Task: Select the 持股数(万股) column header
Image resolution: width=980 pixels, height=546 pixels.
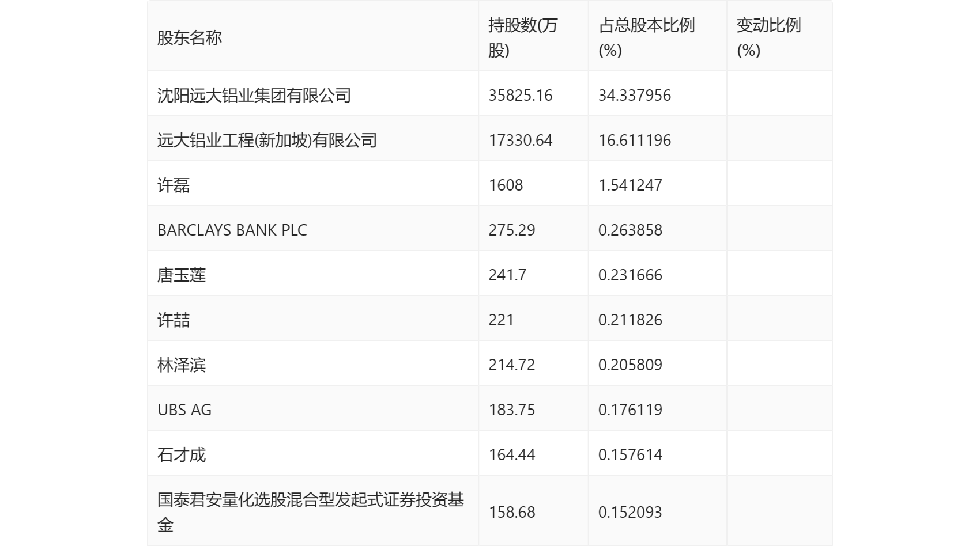Action: [x=523, y=38]
